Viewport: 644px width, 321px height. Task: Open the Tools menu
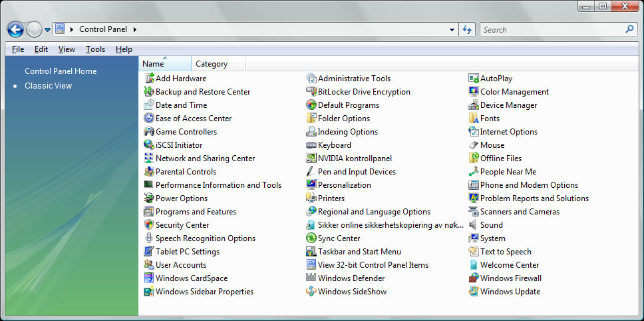[x=95, y=49]
